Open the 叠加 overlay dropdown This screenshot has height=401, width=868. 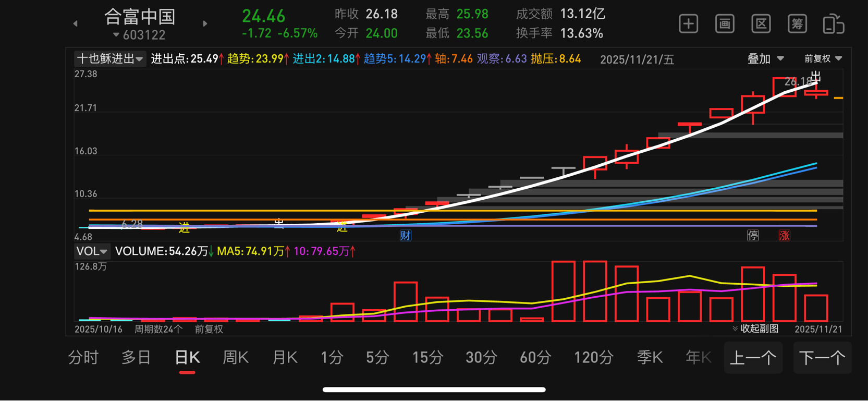(765, 59)
